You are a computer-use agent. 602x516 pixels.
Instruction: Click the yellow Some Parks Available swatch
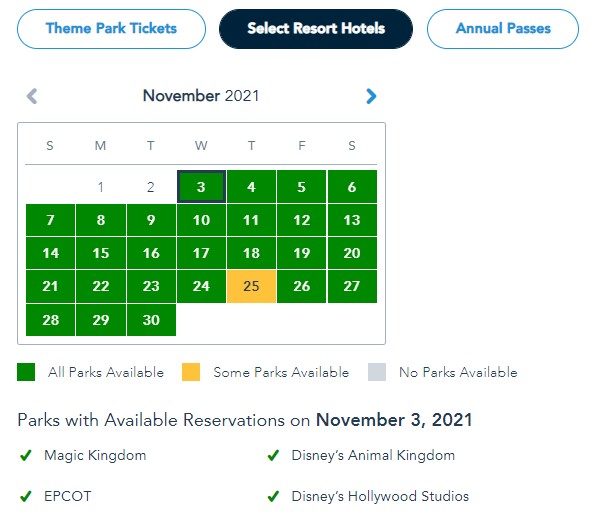click(191, 372)
